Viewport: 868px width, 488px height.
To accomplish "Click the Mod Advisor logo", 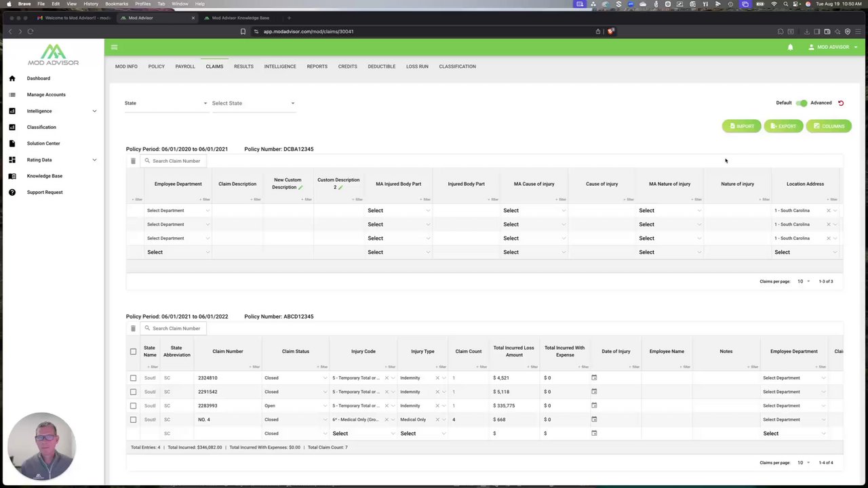I will pyautogui.click(x=53, y=55).
